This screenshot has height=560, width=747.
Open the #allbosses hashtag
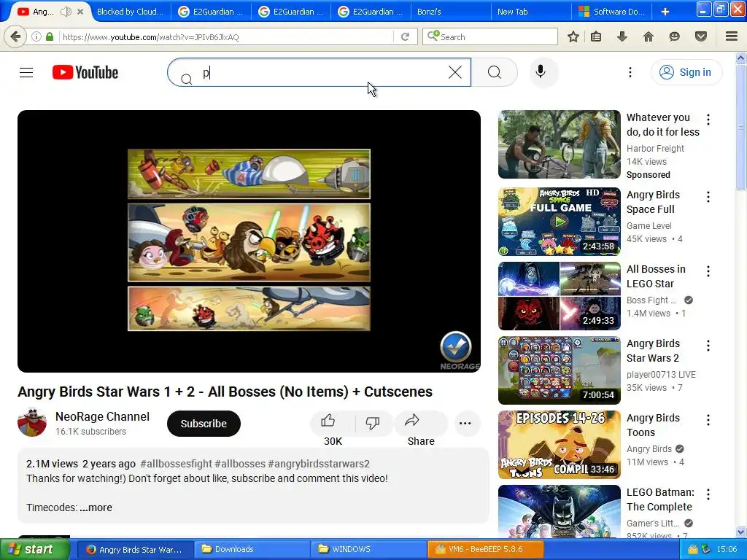coord(239,464)
